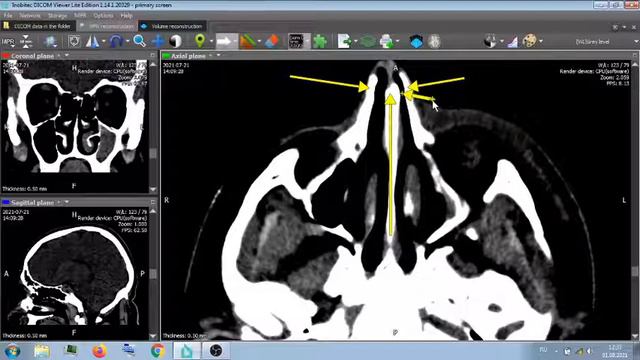Open File Explorer from the taskbar
The height and width of the screenshot is (360, 640).
click(x=42, y=351)
